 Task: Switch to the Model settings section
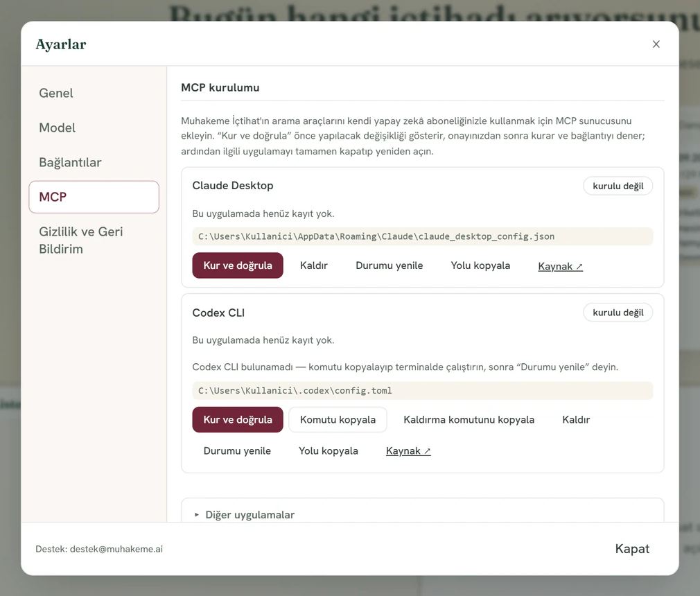[x=94, y=128]
